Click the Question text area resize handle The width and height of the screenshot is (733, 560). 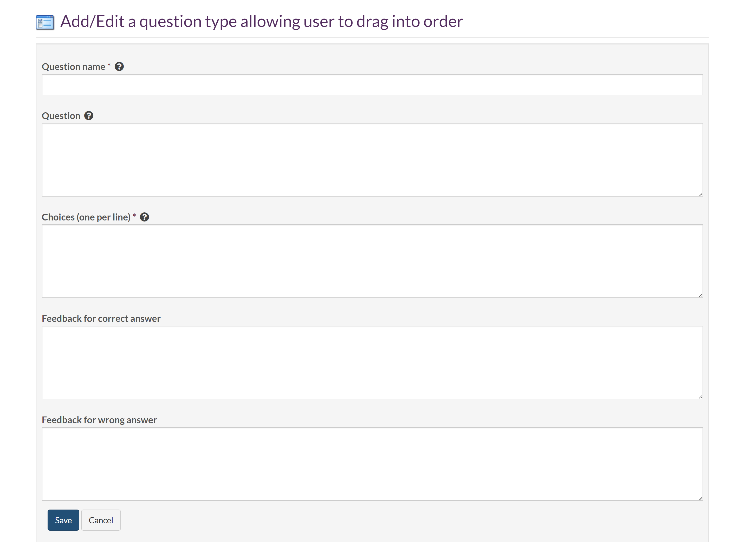tap(700, 194)
